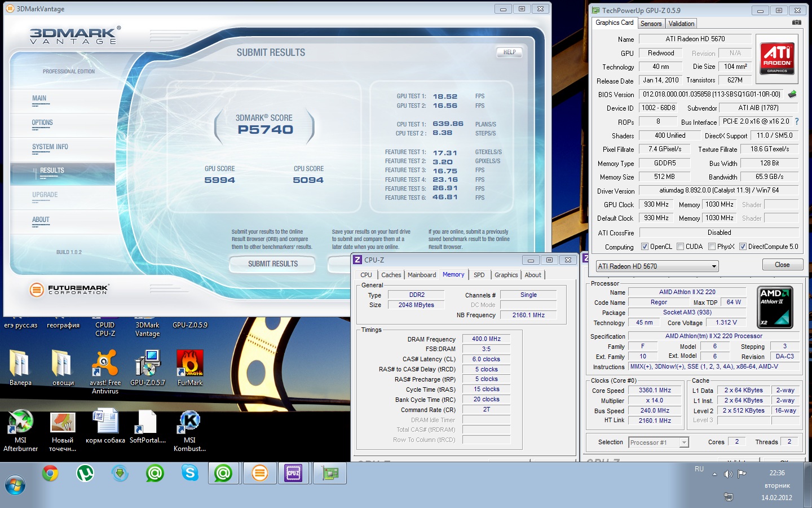Show hidden tray icons arrow
The width and height of the screenshot is (812, 508).
coord(714,474)
